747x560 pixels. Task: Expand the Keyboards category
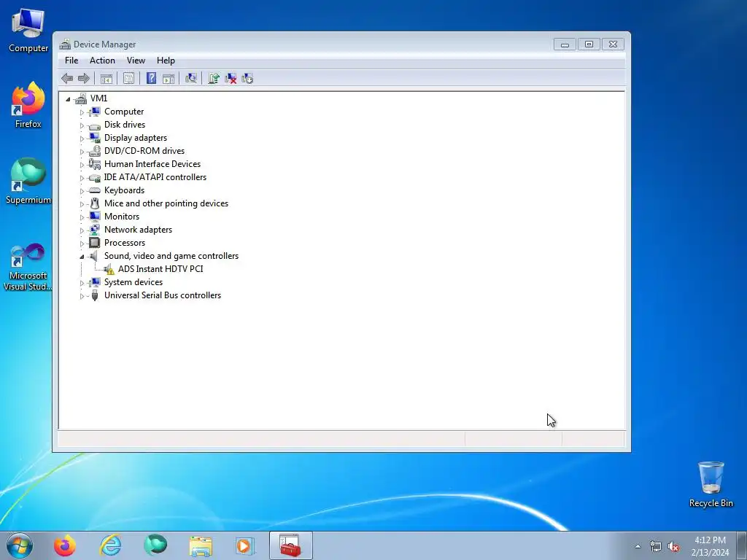click(x=82, y=191)
